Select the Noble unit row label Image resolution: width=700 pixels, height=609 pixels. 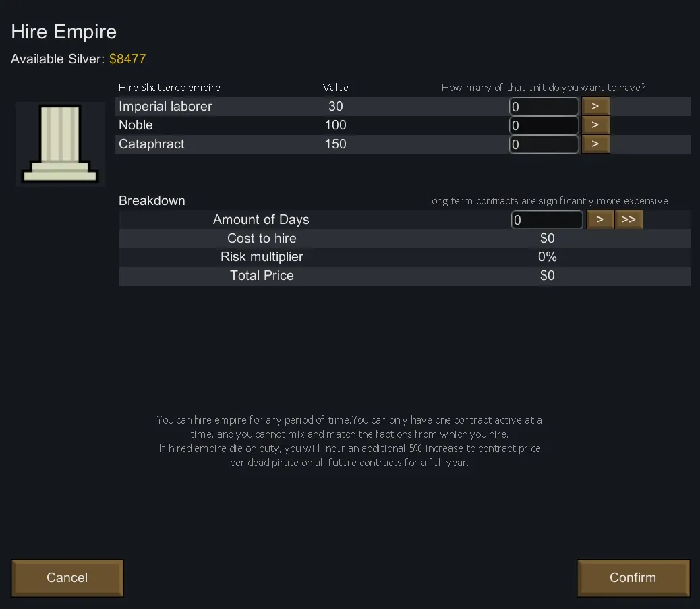coord(136,125)
